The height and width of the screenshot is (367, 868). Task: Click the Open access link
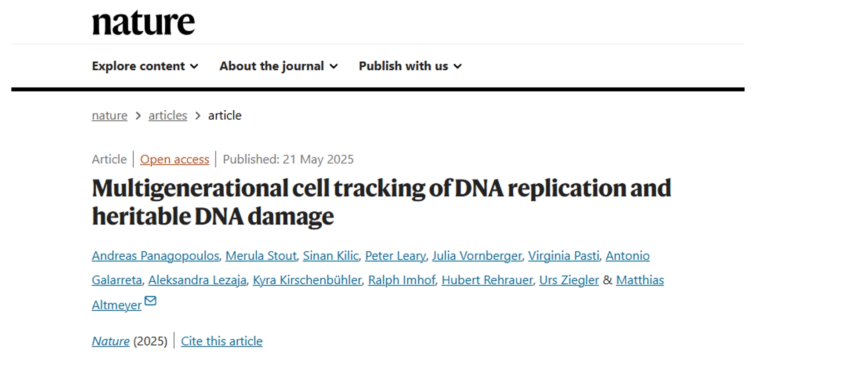tap(175, 160)
